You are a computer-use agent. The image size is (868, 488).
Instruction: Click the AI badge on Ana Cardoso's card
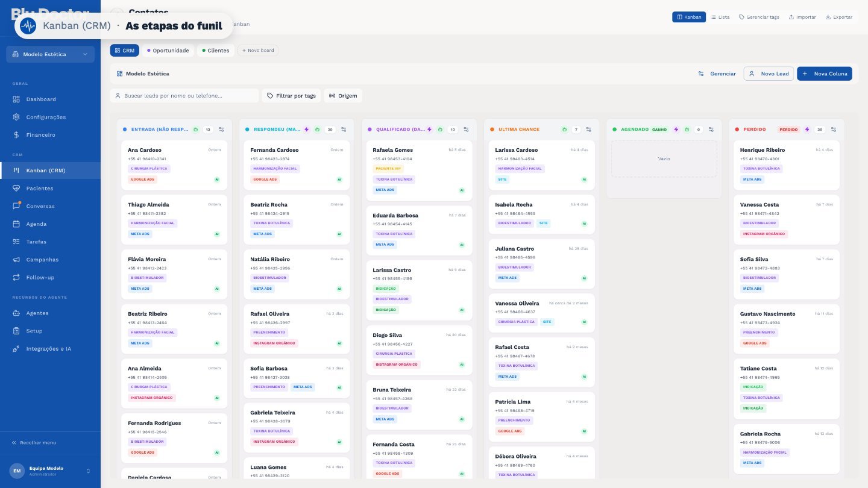point(216,180)
